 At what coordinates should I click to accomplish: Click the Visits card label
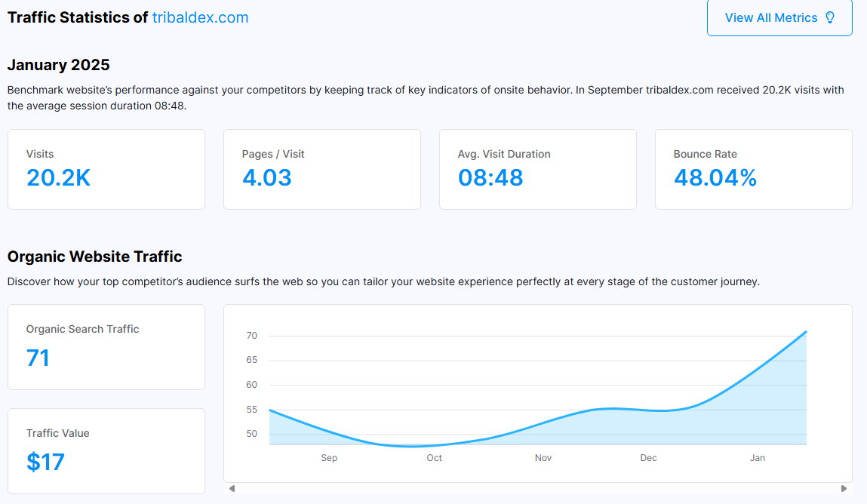(40, 154)
